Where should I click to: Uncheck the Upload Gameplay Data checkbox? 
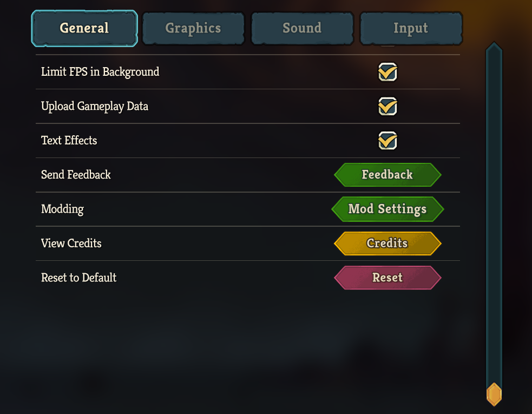coord(387,107)
